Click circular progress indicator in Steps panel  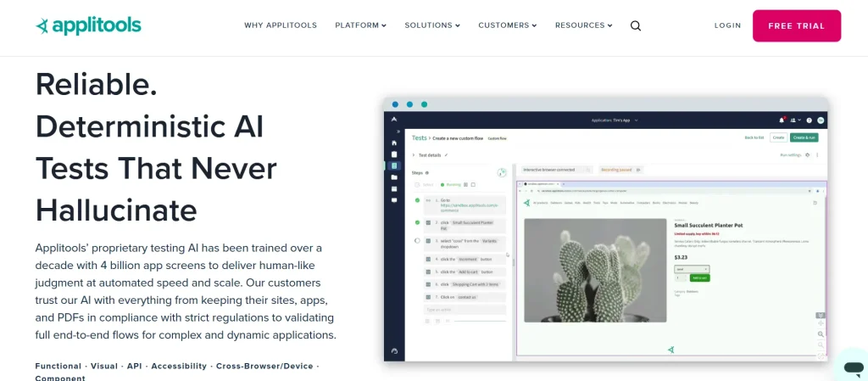[x=502, y=173]
